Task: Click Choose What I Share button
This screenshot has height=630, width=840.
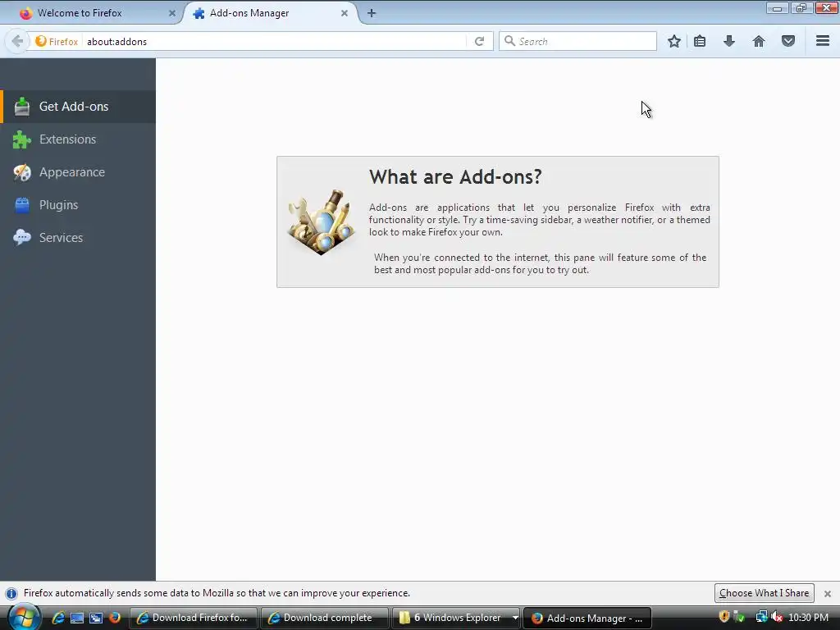Action: 764,593
